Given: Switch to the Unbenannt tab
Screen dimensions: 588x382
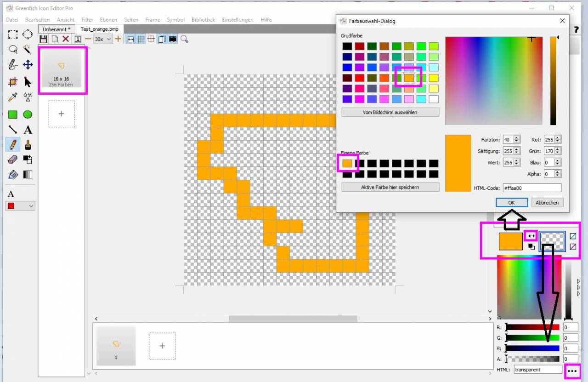Looking at the screenshot, I should pyautogui.click(x=57, y=29).
